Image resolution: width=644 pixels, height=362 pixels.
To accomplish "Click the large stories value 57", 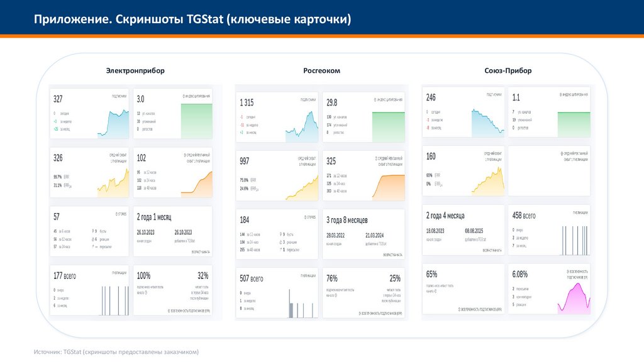I will (56, 217).
